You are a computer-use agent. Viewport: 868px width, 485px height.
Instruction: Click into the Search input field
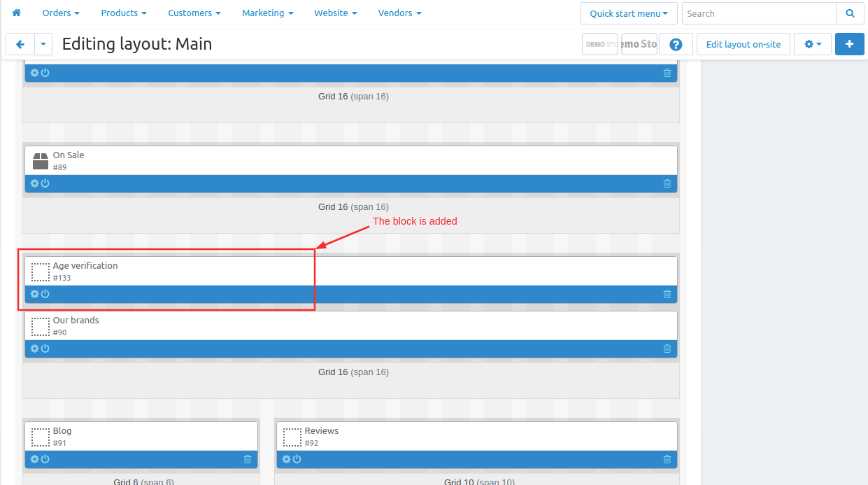[758, 13]
